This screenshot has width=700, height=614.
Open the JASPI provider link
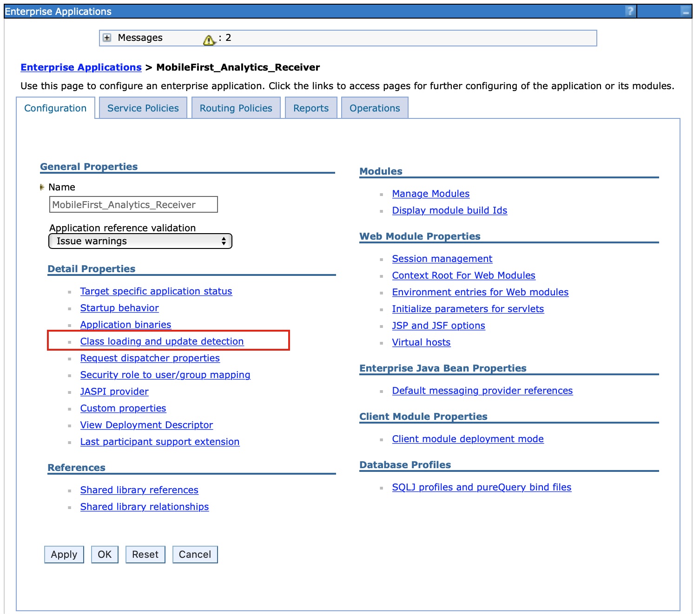pos(114,392)
